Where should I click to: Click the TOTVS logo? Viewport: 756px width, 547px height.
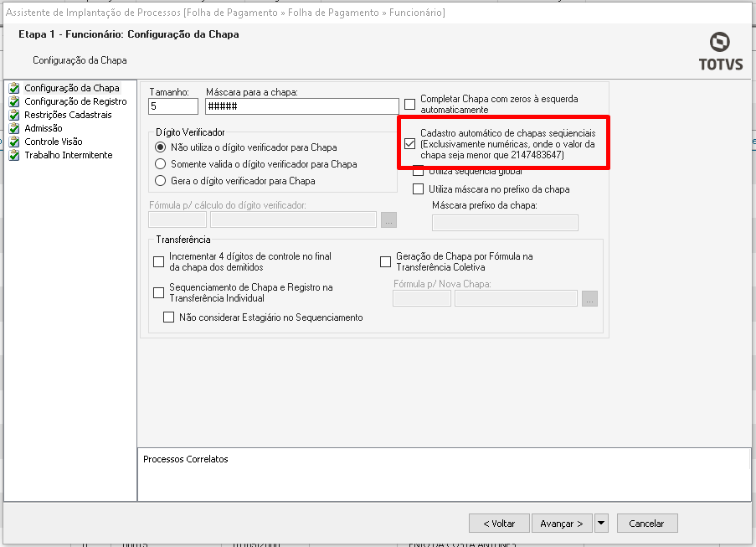(x=720, y=52)
